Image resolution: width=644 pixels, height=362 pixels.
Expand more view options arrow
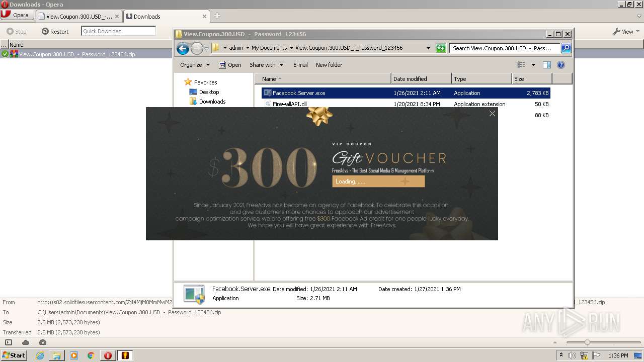tap(533, 65)
